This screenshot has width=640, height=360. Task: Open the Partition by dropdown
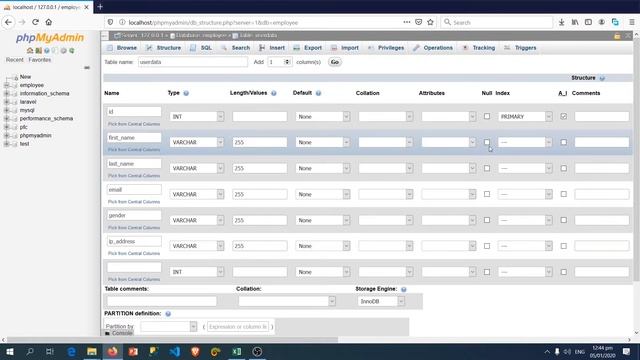pyautogui.click(x=169, y=327)
